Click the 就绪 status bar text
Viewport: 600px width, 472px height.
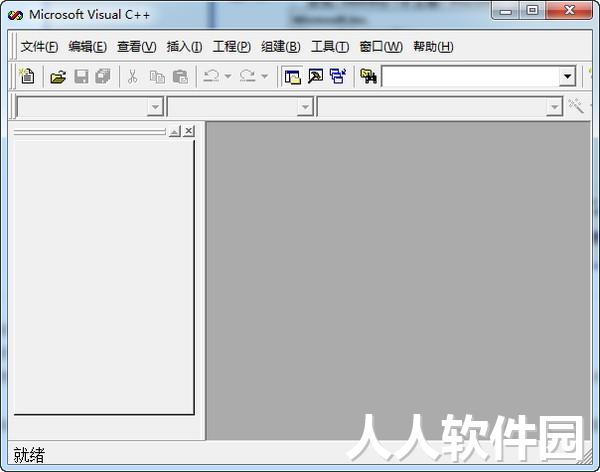(x=29, y=455)
